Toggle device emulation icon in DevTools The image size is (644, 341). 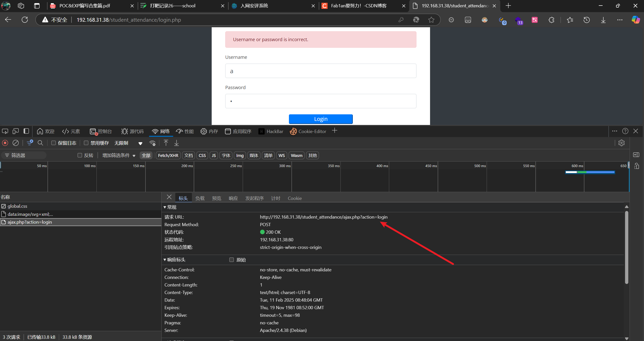pyautogui.click(x=16, y=131)
